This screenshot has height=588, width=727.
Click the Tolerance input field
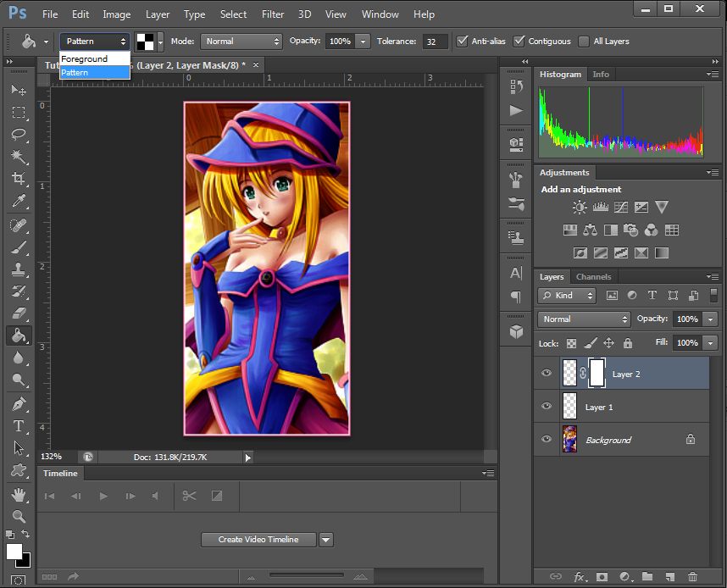[436, 42]
